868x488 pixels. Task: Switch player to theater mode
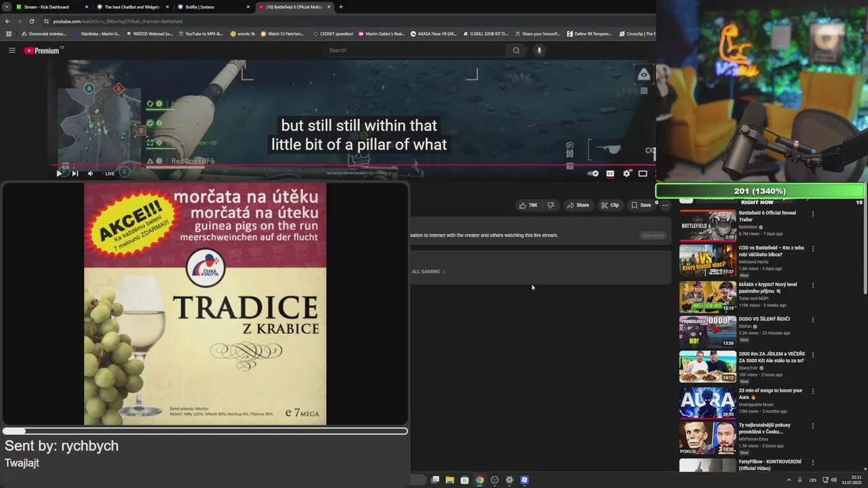pyautogui.click(x=643, y=174)
